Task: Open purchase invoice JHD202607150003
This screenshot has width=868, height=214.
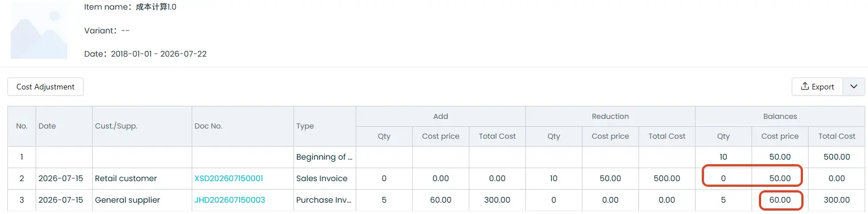Action: 230,200
